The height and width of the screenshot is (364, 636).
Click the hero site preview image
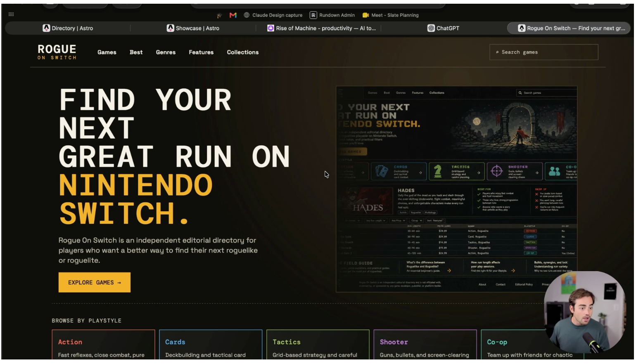coord(456,189)
